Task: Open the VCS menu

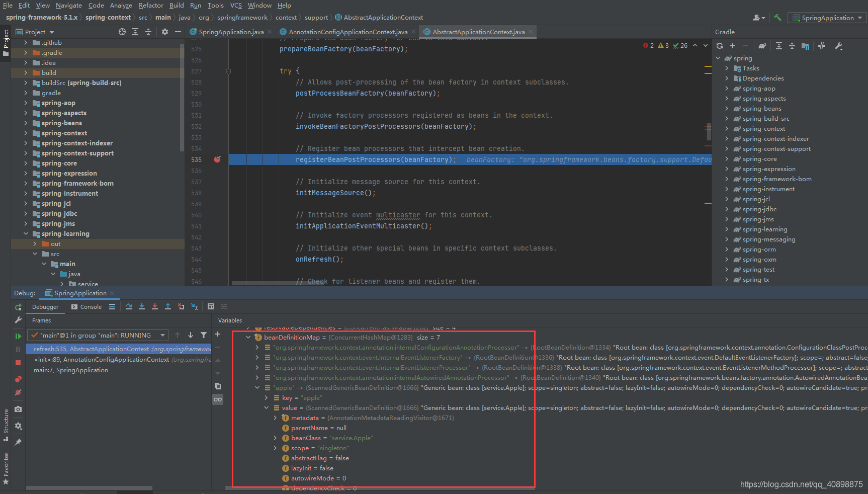Action: (x=236, y=5)
